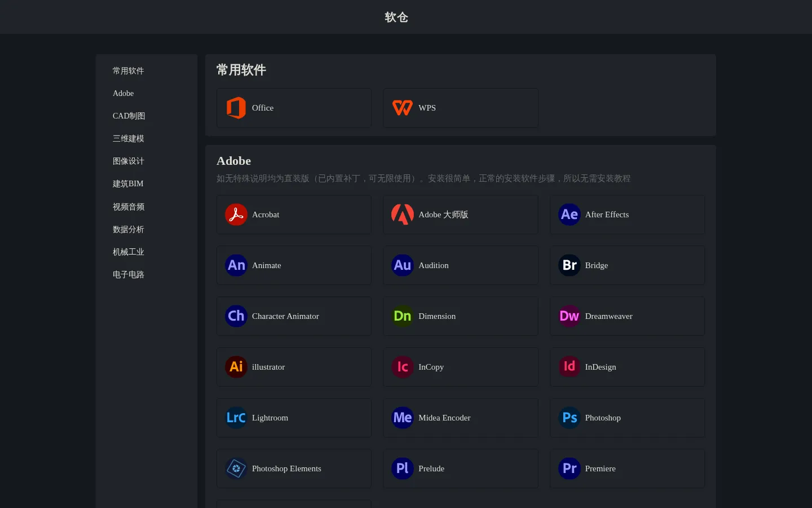Click the Dimension Dn icon
The height and width of the screenshot is (508, 812).
(403, 316)
